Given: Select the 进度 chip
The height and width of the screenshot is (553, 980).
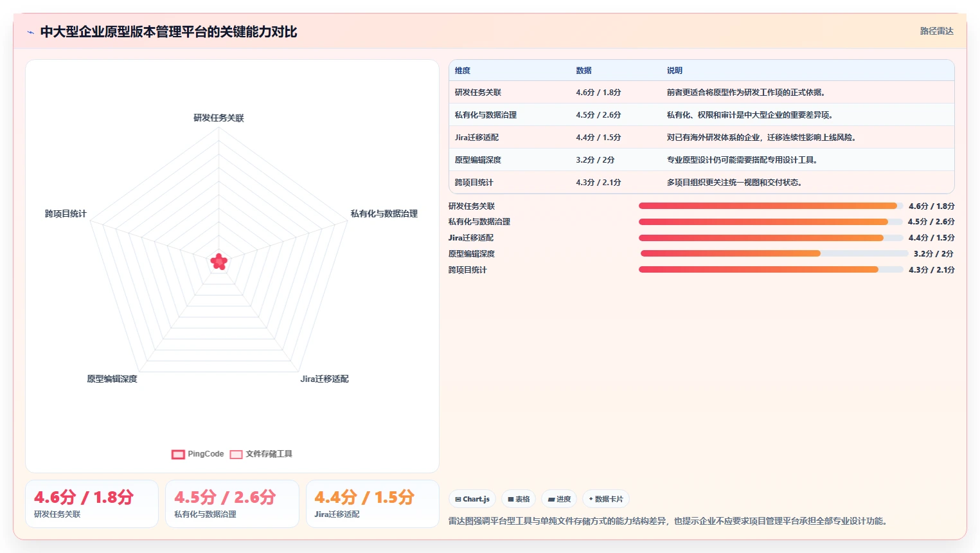Looking at the screenshot, I should (x=559, y=499).
